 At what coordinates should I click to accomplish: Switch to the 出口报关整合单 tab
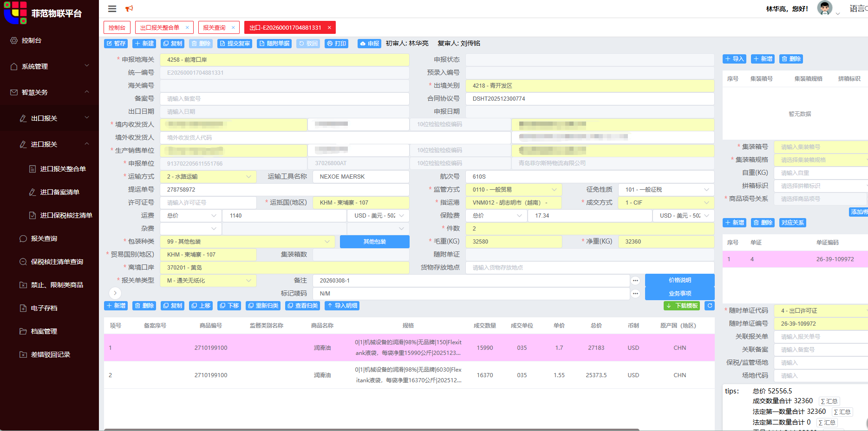click(160, 28)
